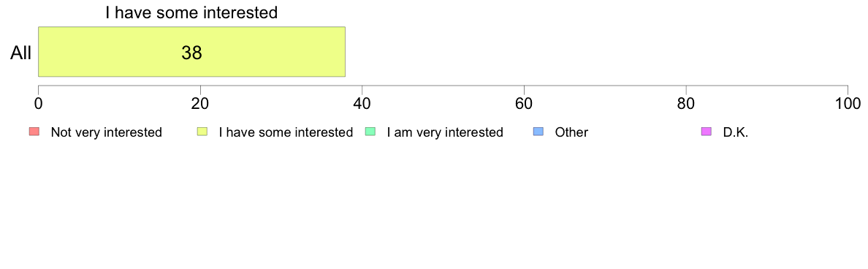Viewport: 868px width, 269px height.
Task: Click the red Not very interested swatch
Action: coord(34,132)
